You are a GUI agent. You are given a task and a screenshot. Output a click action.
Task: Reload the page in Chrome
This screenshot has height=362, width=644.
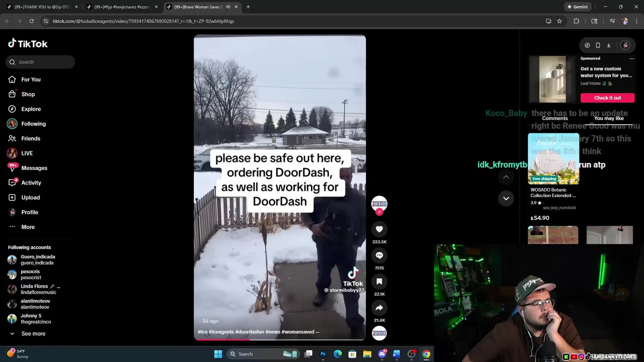coord(31,21)
